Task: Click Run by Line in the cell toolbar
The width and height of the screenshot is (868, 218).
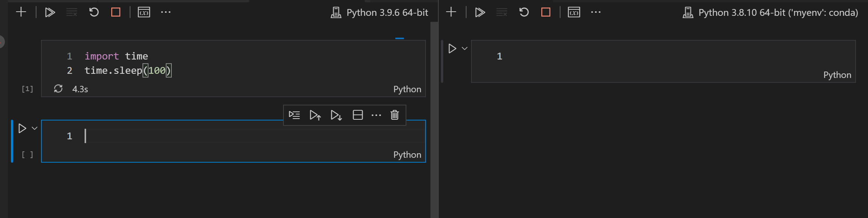Action: pos(294,115)
